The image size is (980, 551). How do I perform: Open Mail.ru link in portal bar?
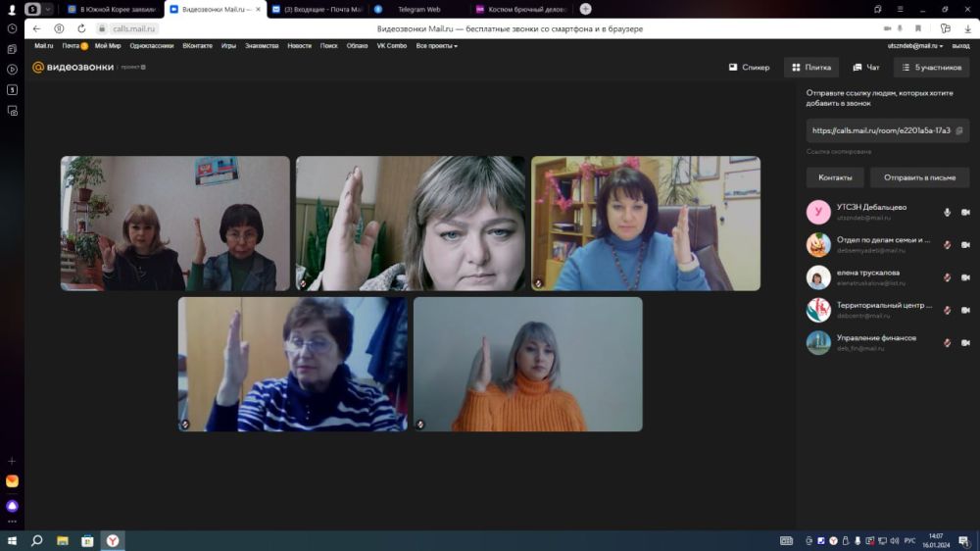(44, 46)
